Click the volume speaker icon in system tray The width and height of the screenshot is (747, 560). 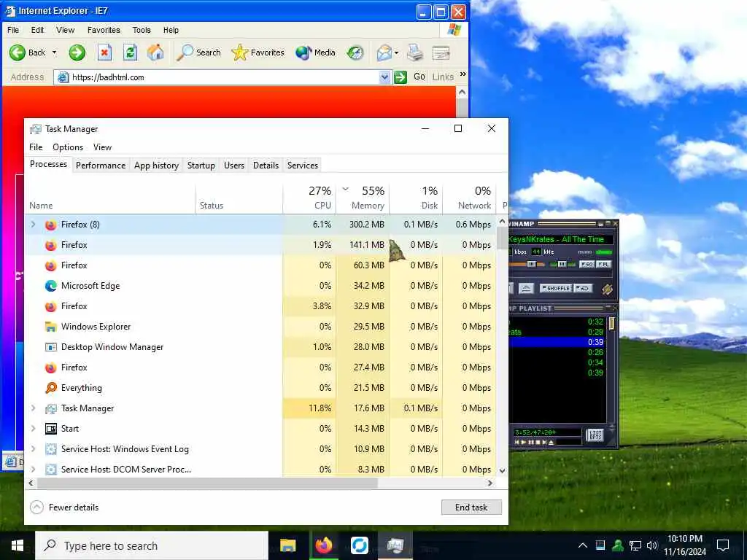point(652,545)
